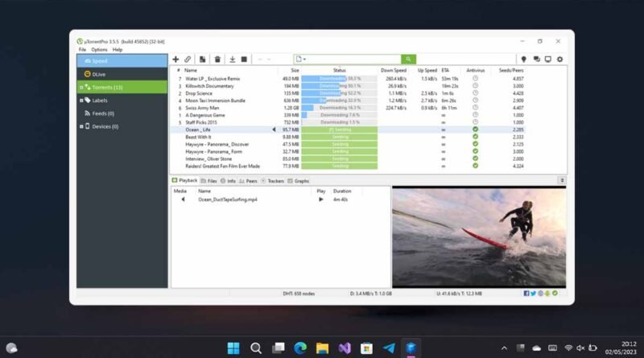Switch to the Graphs tab
644x358 pixels.
(x=299, y=181)
